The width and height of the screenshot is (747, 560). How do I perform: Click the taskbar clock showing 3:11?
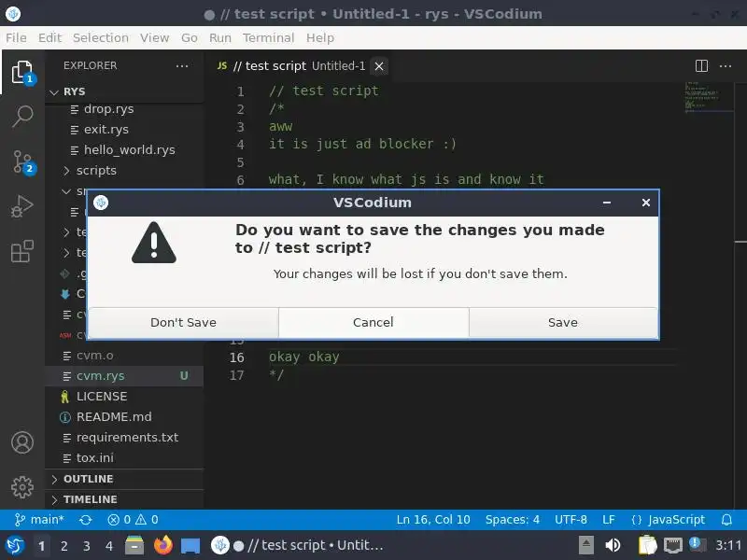(x=728, y=546)
